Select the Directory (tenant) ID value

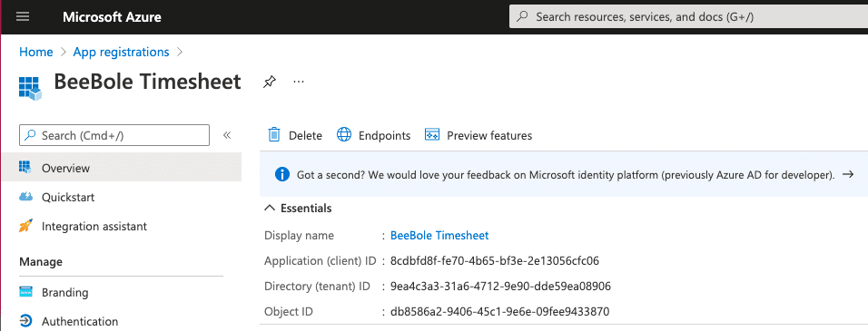pyautogui.click(x=500, y=287)
